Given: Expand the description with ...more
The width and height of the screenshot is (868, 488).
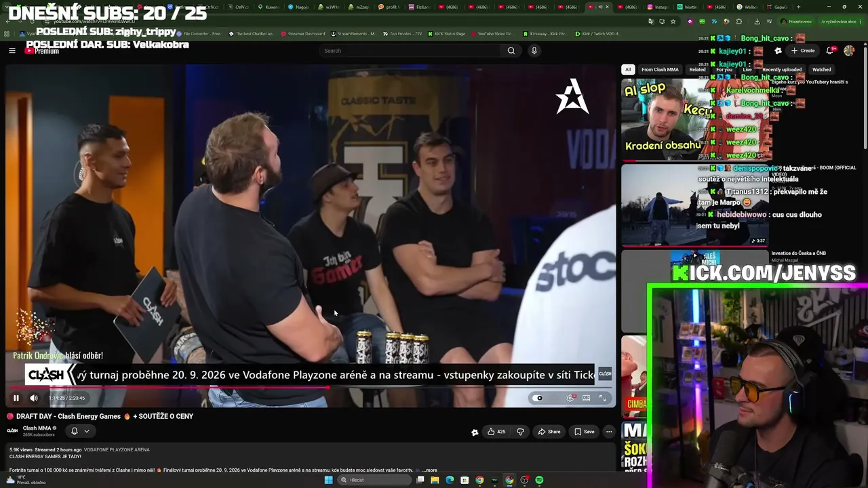Looking at the screenshot, I should pyautogui.click(x=430, y=470).
